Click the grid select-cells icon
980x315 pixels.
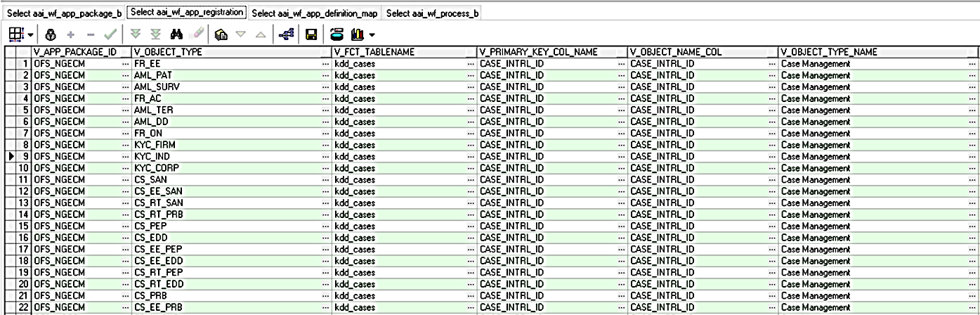coord(16,34)
